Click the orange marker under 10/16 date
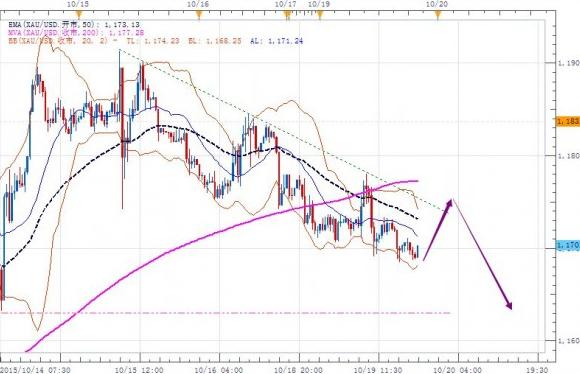This screenshot has height=374, width=580. click(199, 15)
